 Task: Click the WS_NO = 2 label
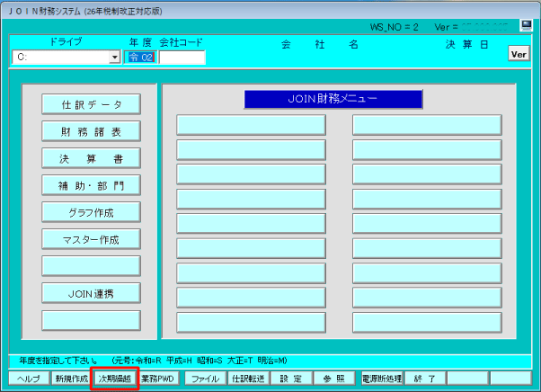[x=394, y=27]
